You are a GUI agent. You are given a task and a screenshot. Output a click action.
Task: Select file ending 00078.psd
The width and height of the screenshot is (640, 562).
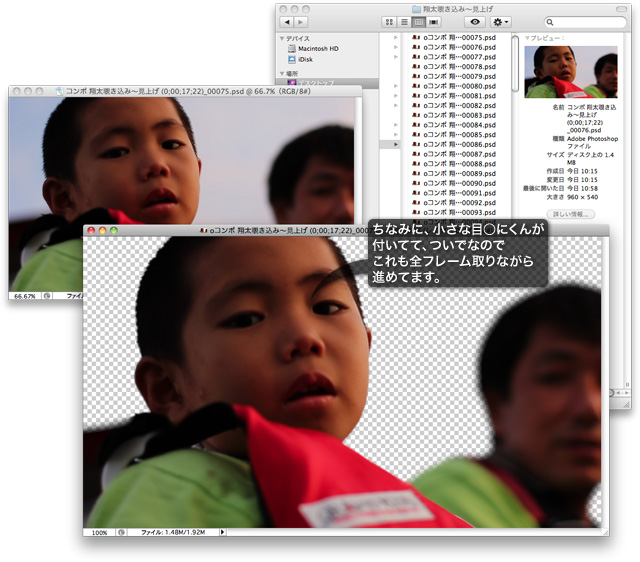(x=454, y=67)
